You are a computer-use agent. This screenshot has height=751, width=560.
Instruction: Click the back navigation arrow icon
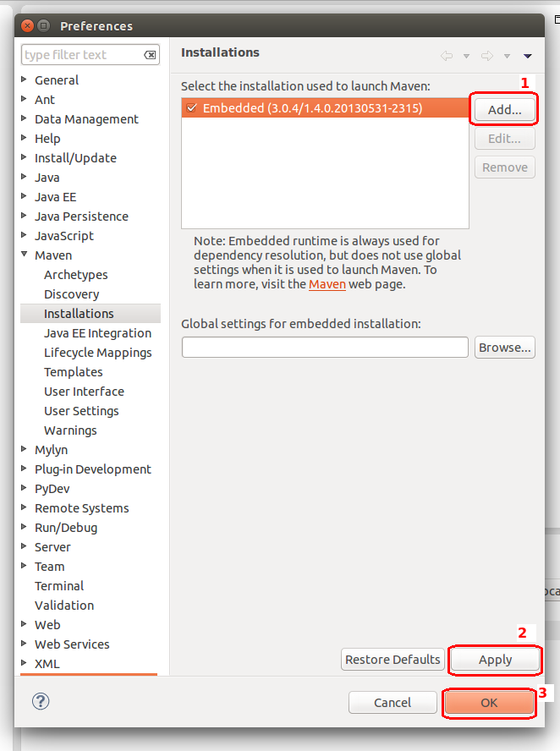(x=447, y=56)
